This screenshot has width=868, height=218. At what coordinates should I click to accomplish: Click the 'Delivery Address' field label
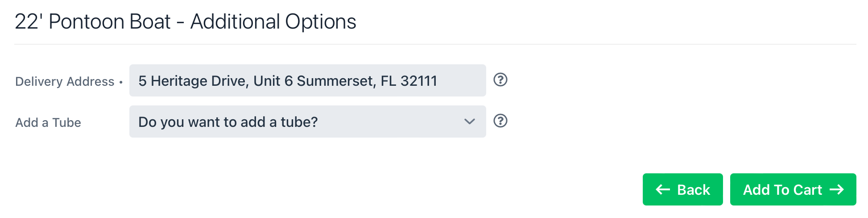tap(65, 82)
